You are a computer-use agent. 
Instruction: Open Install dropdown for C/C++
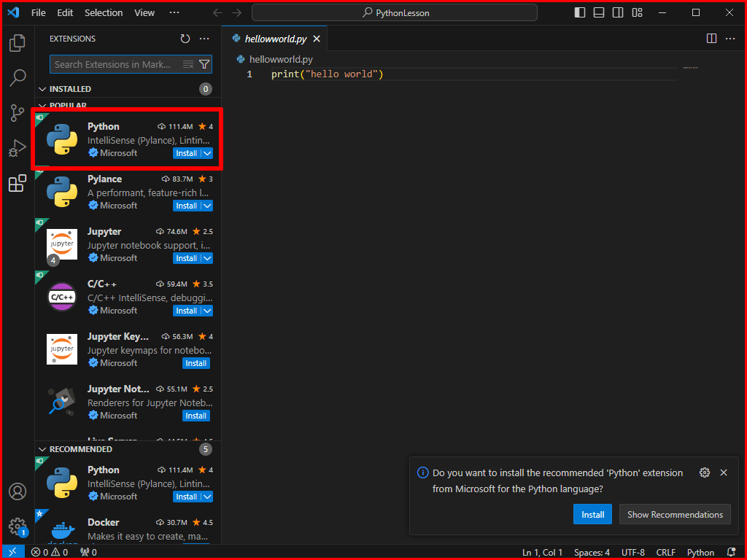pyautogui.click(x=207, y=311)
